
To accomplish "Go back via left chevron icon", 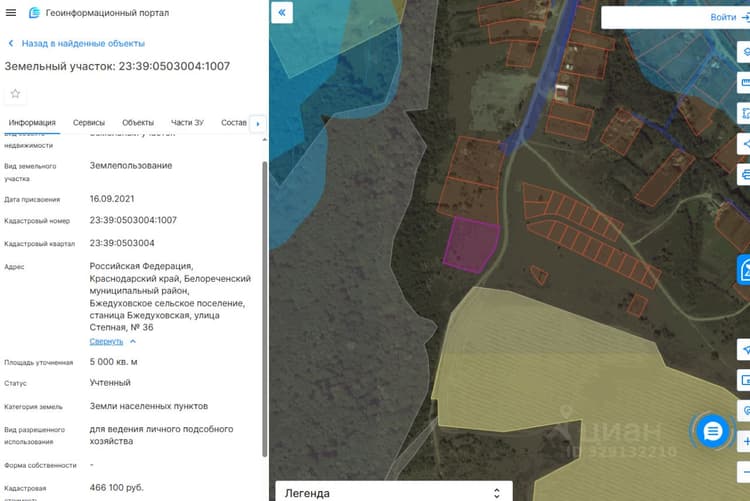I will tap(11, 44).
